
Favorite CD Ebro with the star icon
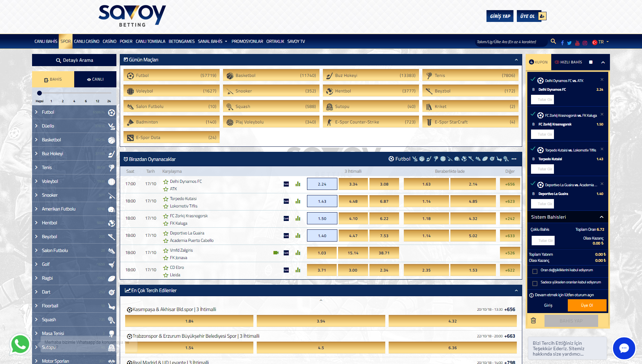[x=166, y=268]
